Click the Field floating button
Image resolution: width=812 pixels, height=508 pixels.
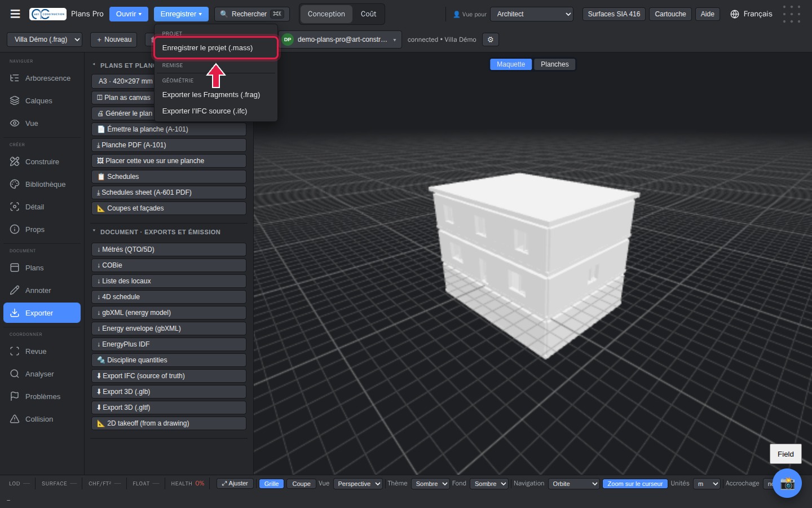(x=785, y=454)
